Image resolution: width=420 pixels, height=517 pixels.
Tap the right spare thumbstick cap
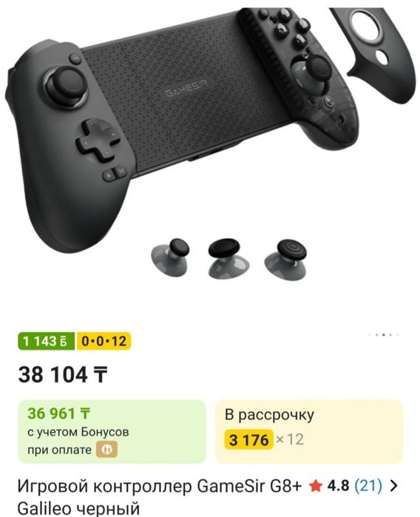[x=285, y=260]
